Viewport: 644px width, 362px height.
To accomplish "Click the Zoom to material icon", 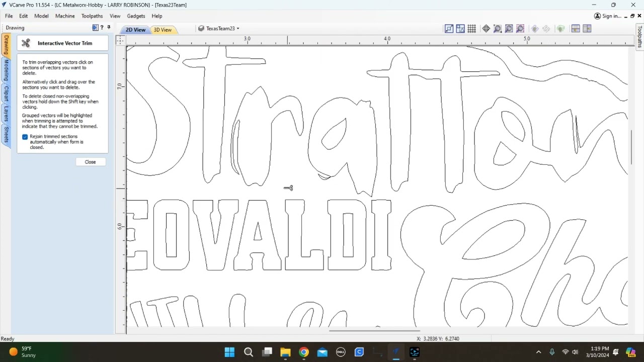I will (x=509, y=29).
